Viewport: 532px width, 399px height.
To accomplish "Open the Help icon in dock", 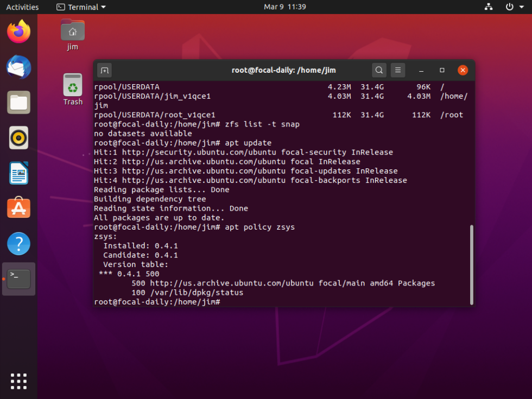I will 18,244.
